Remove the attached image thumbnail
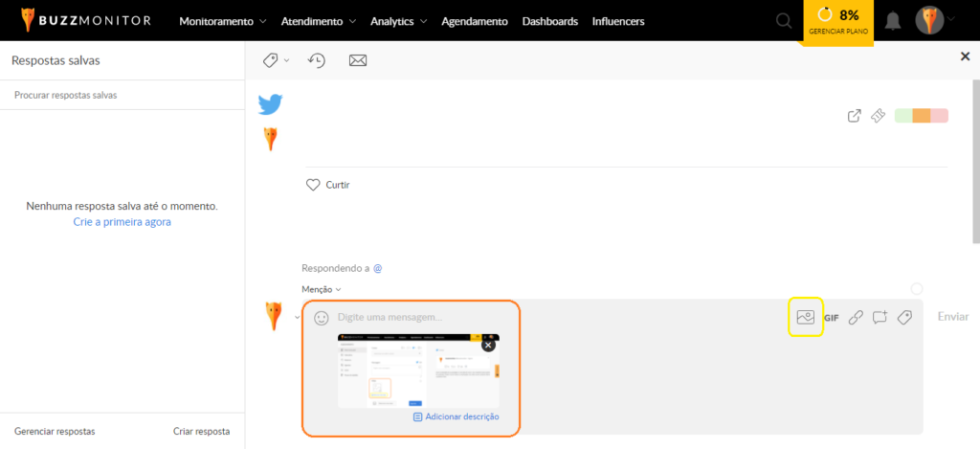Image resolution: width=980 pixels, height=449 pixels. 488,345
